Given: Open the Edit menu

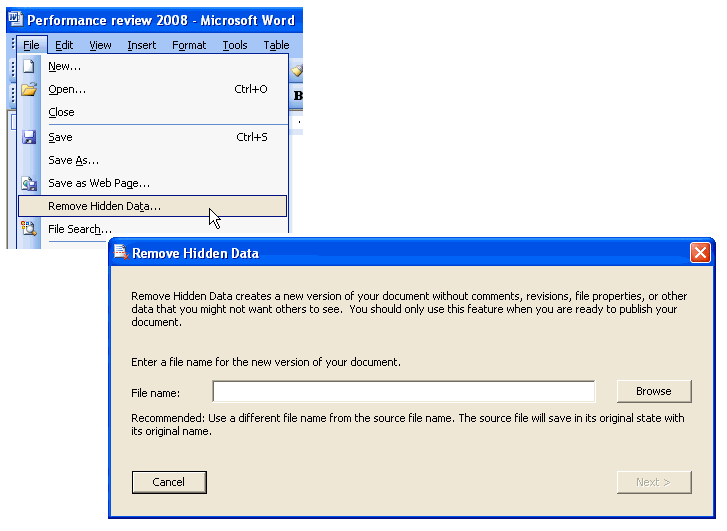Looking at the screenshot, I should click(64, 45).
